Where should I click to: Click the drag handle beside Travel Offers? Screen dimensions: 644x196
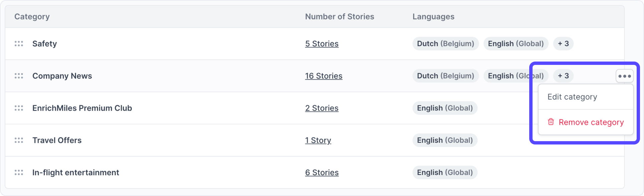tap(19, 140)
